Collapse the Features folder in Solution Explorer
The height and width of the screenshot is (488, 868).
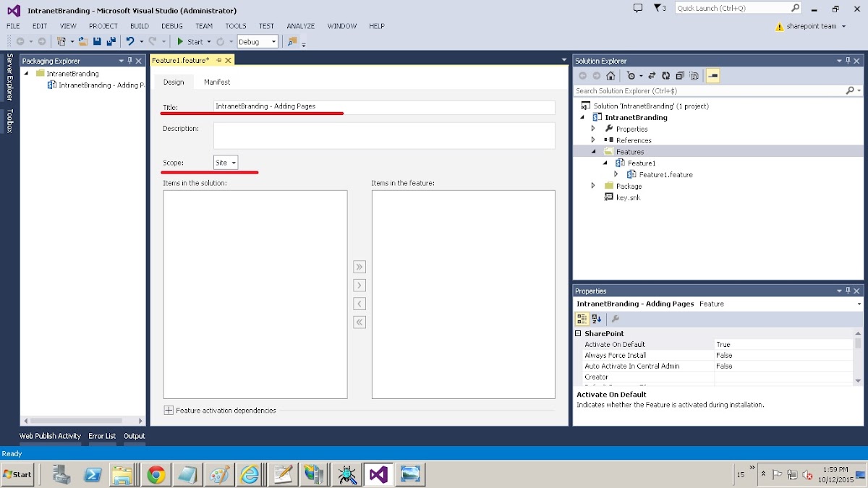pos(593,152)
